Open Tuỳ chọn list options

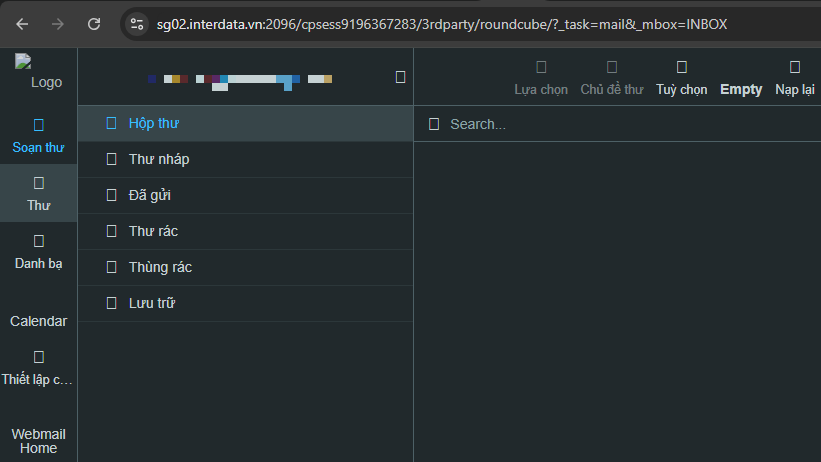(x=682, y=79)
